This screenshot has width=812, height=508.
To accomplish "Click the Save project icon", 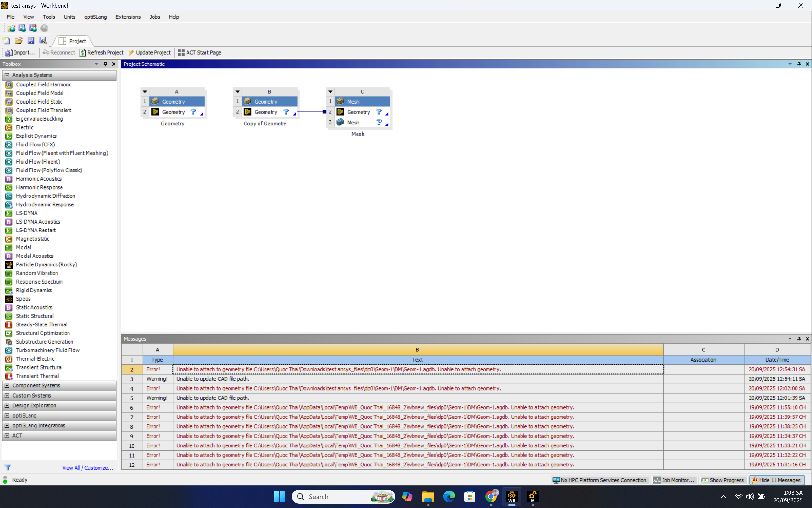I will pos(31,41).
